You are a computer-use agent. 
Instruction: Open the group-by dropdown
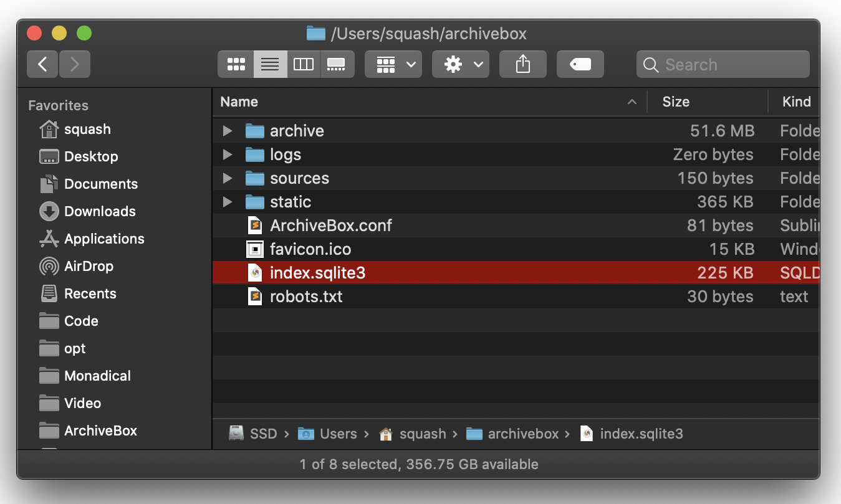[393, 64]
